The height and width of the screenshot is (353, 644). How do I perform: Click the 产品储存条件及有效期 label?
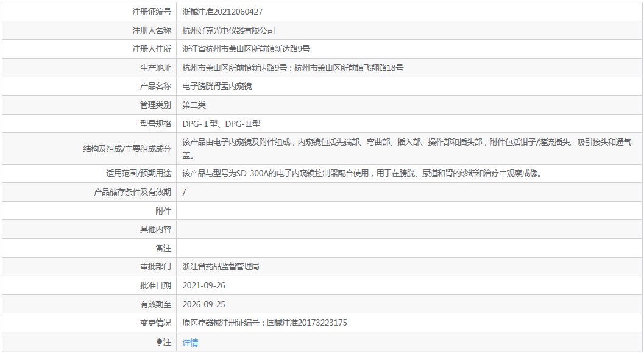pyautogui.click(x=133, y=192)
